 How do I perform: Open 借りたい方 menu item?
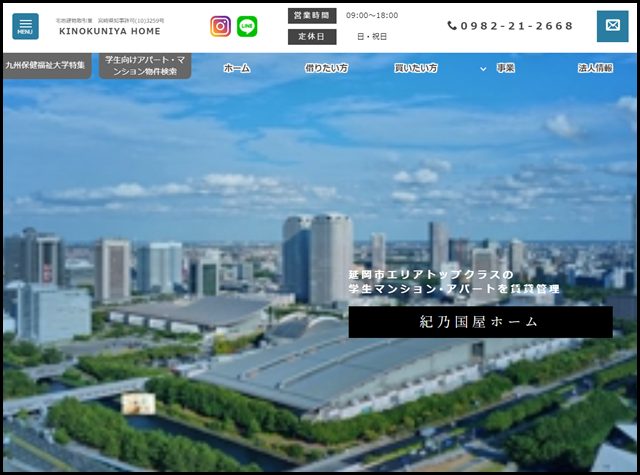pyautogui.click(x=326, y=68)
